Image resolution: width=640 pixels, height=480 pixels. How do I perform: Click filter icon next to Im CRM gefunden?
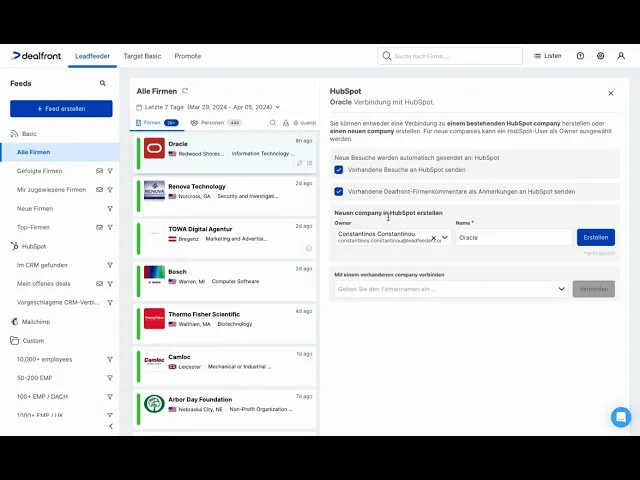click(110, 265)
